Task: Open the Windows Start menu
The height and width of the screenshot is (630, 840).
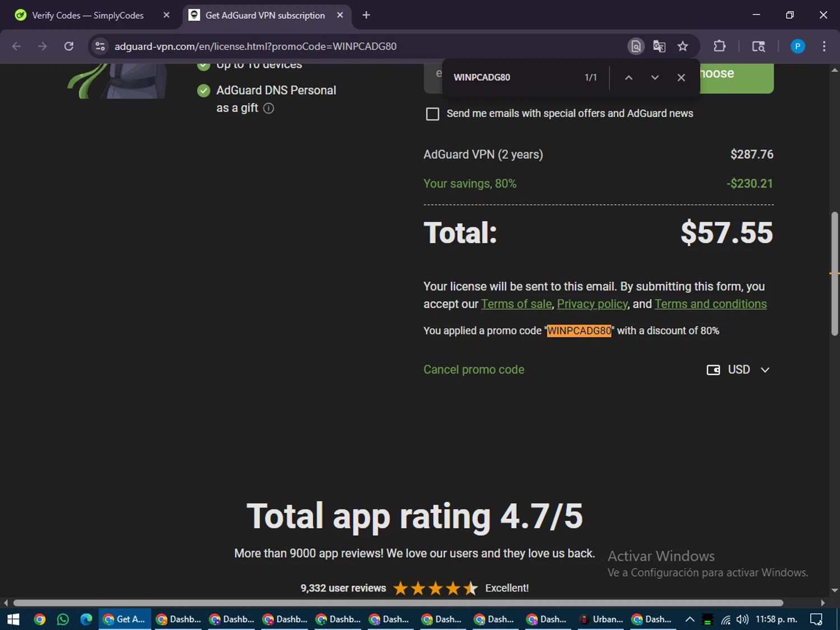Action: coord(13,619)
